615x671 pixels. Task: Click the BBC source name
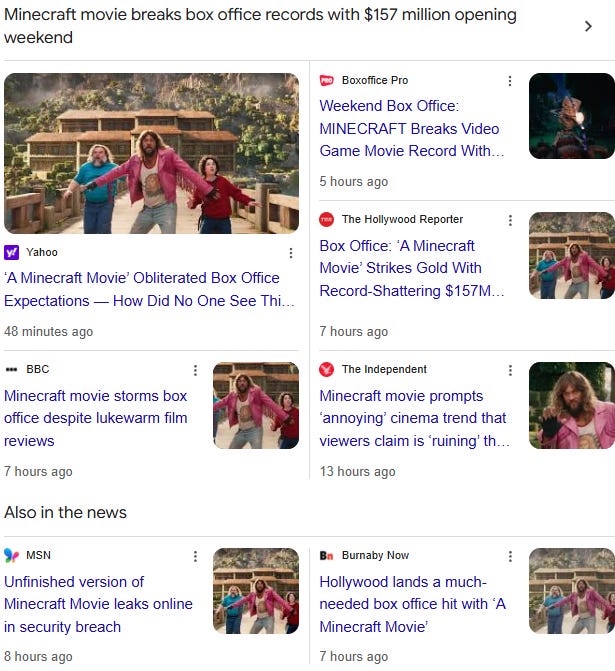click(x=38, y=369)
